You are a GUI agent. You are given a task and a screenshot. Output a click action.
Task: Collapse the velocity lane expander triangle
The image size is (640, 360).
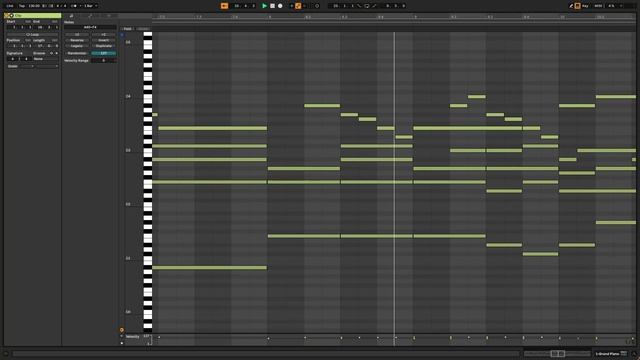122,336
